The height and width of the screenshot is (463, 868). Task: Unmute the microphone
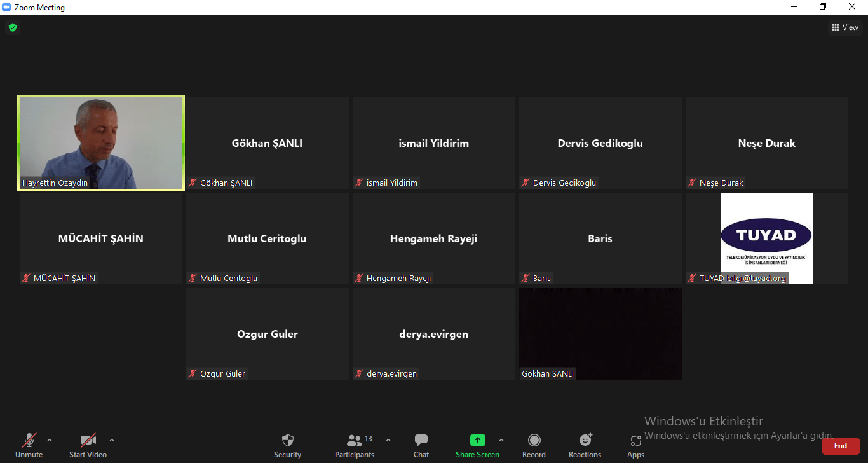[29, 441]
